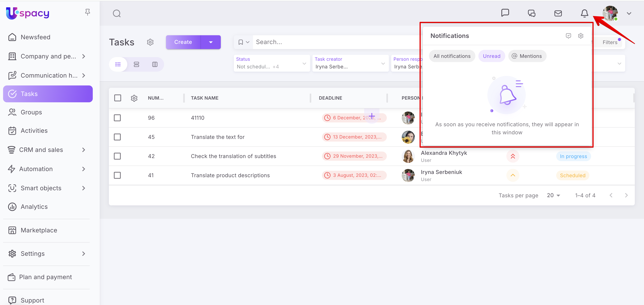Click the notification bell icon
The width and height of the screenshot is (644, 305).
(x=584, y=13)
